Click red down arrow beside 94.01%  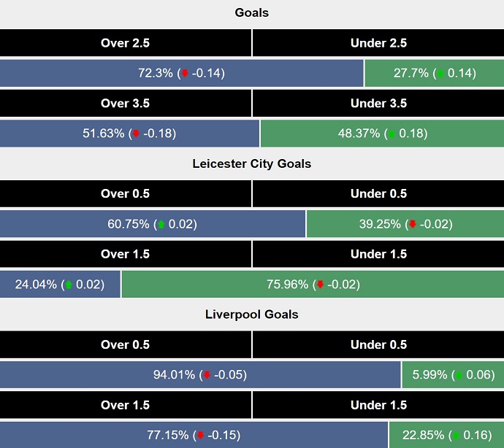[x=207, y=375]
